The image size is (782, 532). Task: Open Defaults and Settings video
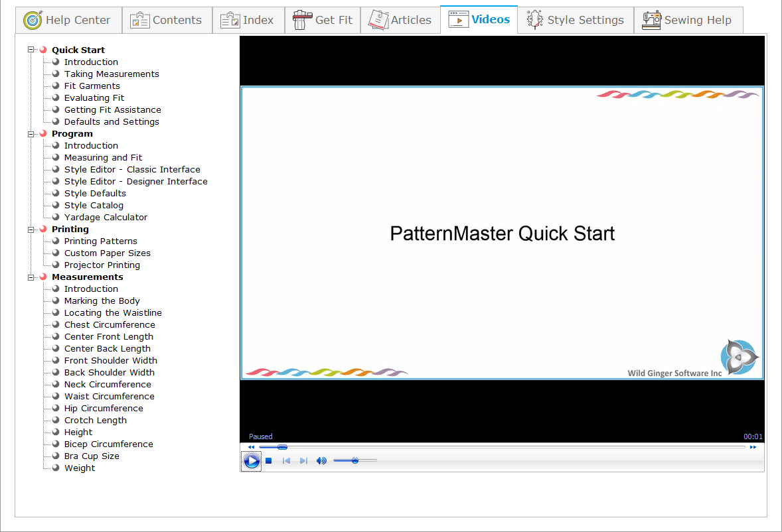(112, 121)
